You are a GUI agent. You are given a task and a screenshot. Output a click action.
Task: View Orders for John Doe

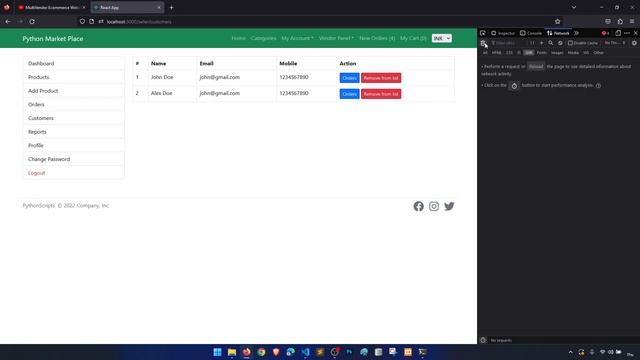click(x=349, y=78)
